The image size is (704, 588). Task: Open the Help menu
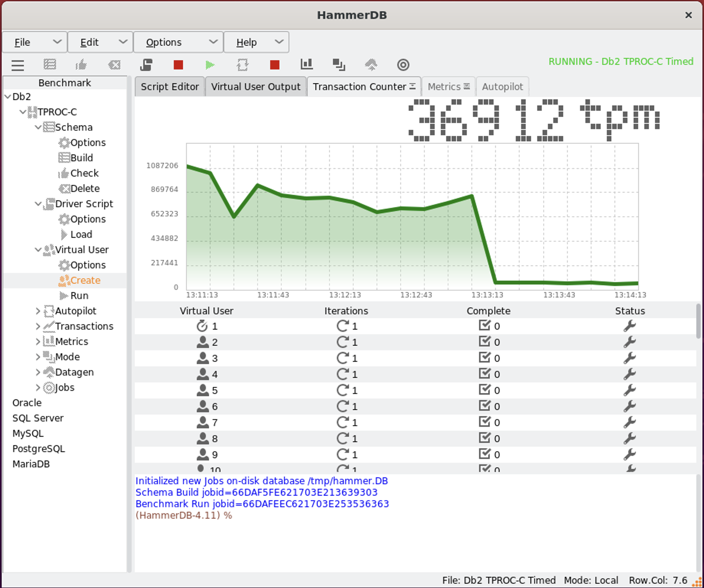tap(256, 42)
